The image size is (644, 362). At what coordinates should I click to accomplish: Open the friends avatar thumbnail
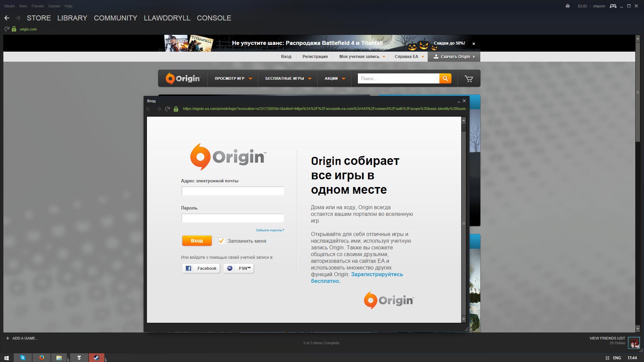coord(634,343)
